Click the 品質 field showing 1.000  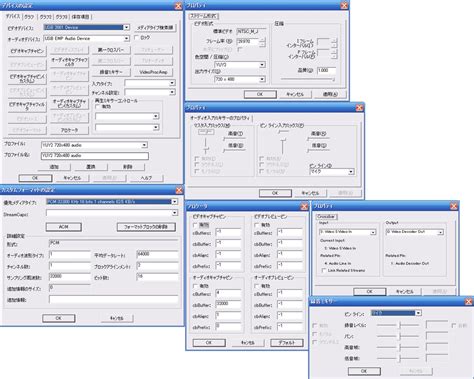(326, 70)
